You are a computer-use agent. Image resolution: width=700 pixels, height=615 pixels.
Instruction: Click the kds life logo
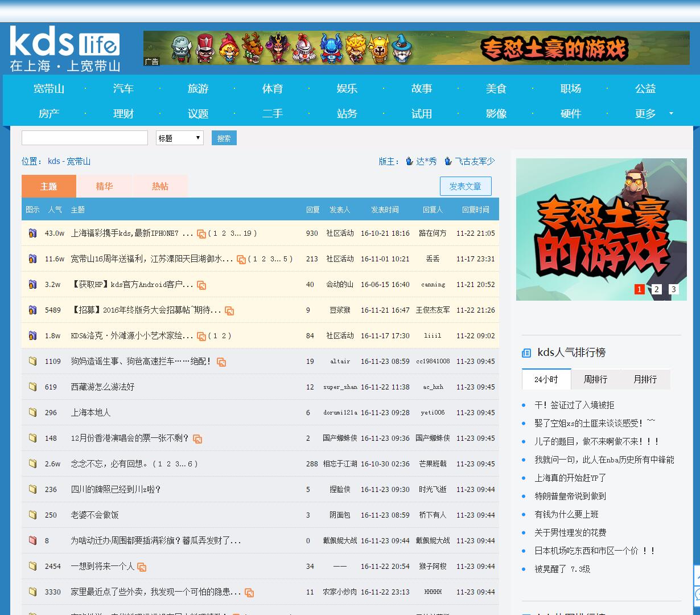(65, 48)
